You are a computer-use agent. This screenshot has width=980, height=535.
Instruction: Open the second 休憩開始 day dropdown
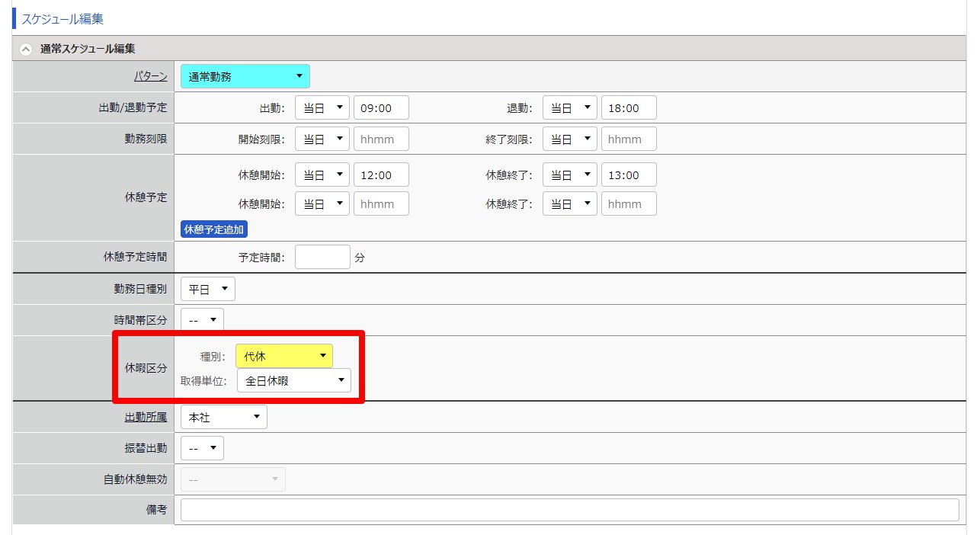(322, 203)
